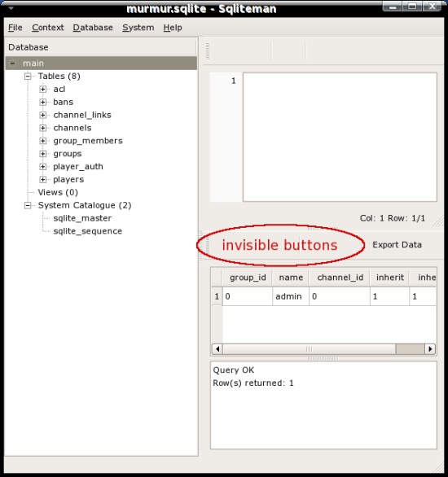Viewport: 448px width, 477px height.
Task: Select the player_auth table entry
Action: pos(78,167)
